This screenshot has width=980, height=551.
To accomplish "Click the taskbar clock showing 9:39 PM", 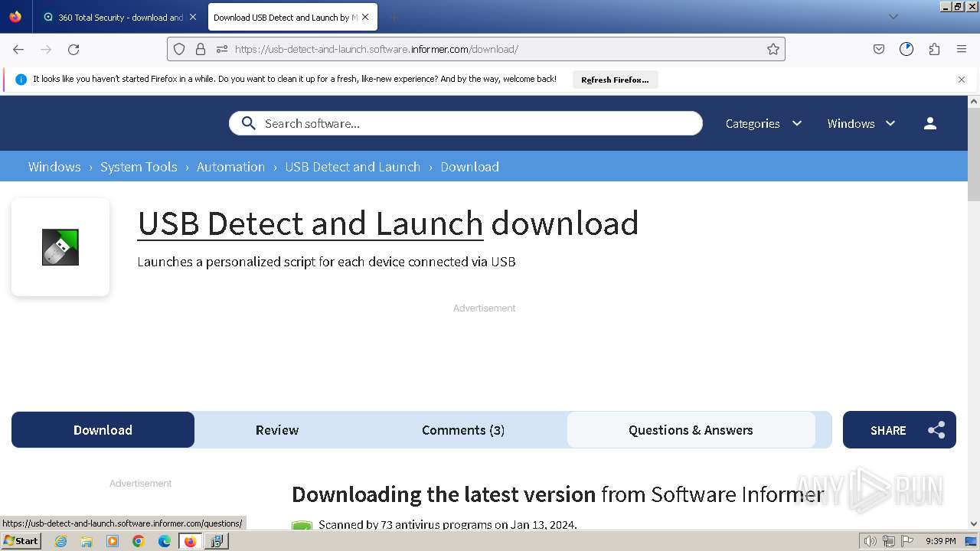I will 940,541.
